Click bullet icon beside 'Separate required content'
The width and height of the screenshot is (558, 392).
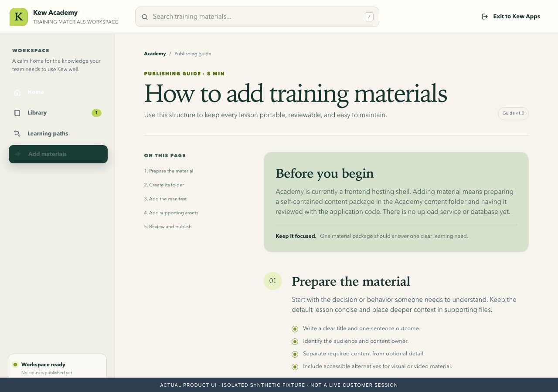[295, 354]
